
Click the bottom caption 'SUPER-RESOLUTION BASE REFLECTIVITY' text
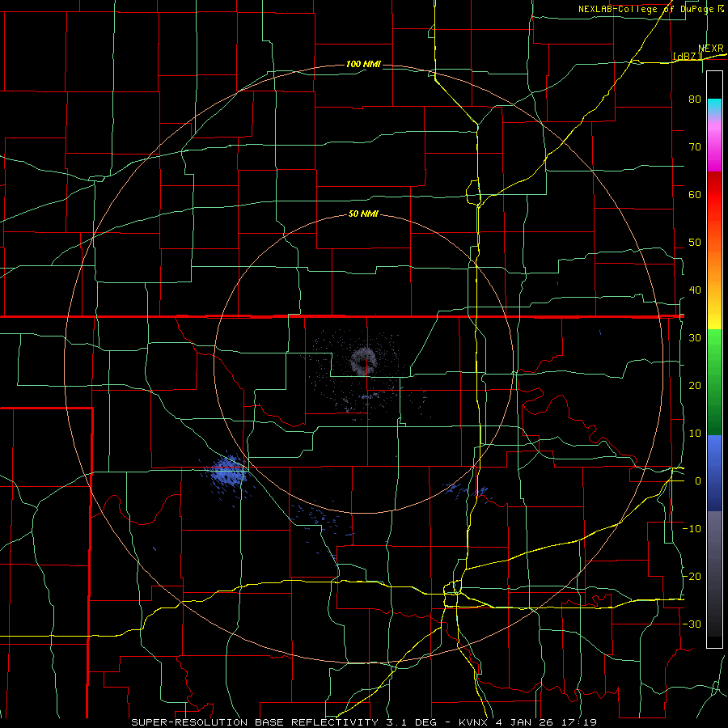pyautogui.click(x=255, y=722)
